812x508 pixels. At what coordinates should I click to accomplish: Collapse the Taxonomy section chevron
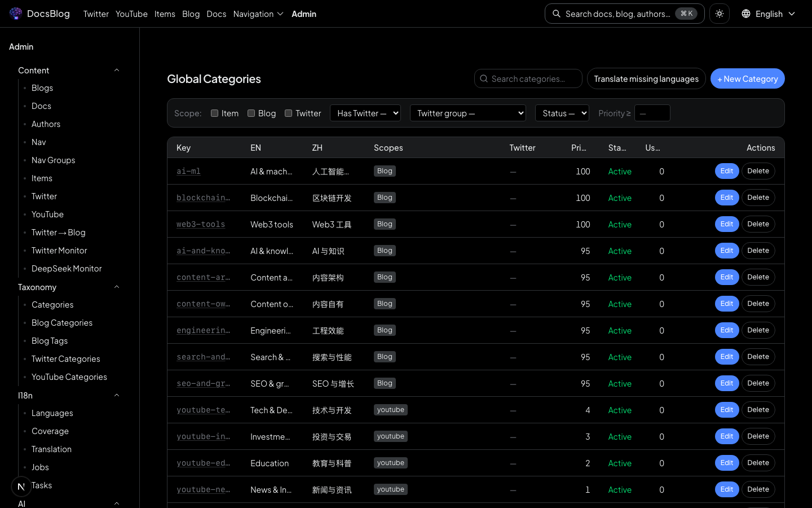(x=117, y=287)
